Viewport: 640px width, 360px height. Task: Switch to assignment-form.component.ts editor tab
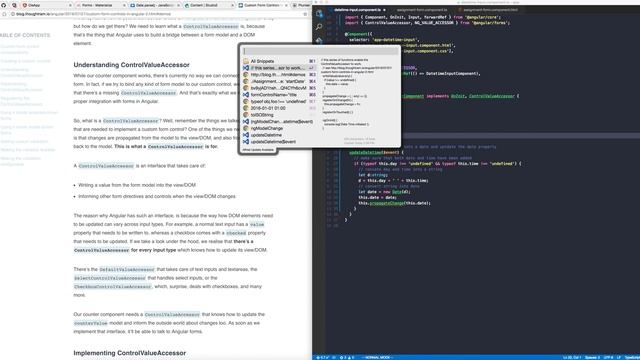(x=422, y=10)
